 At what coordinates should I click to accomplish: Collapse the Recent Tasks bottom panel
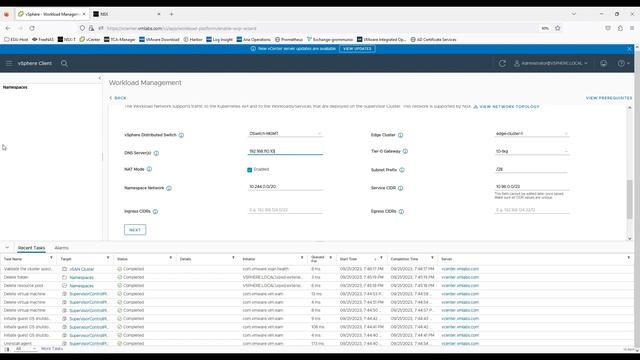pyautogui.click(x=7, y=248)
